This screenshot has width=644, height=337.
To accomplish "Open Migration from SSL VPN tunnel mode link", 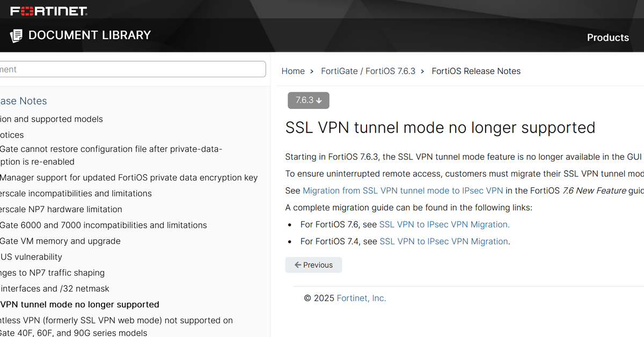I will tap(402, 191).
